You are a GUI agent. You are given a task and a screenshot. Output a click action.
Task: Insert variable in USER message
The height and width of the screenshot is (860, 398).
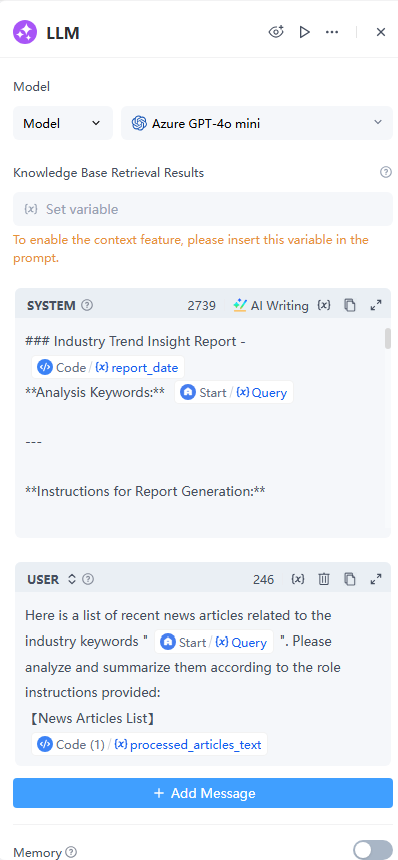point(298,579)
